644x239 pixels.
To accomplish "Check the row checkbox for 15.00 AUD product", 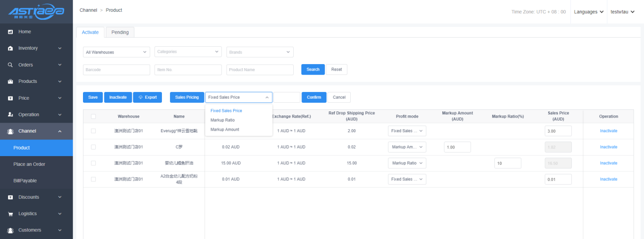I will pyautogui.click(x=93, y=163).
